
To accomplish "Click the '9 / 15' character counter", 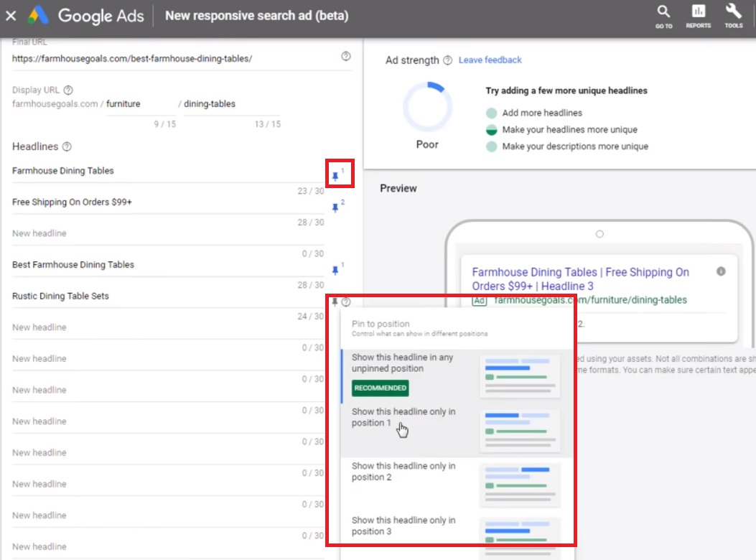I will click(x=165, y=124).
